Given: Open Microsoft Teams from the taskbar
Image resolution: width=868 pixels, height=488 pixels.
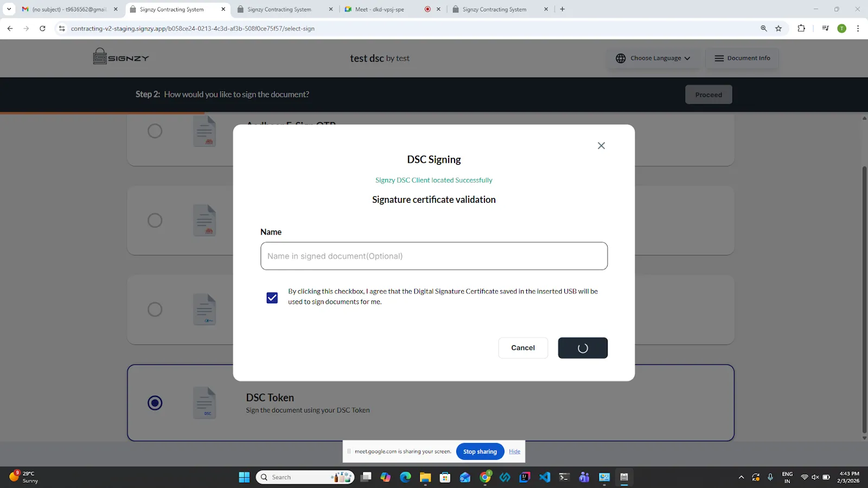Looking at the screenshot, I should 584,477.
